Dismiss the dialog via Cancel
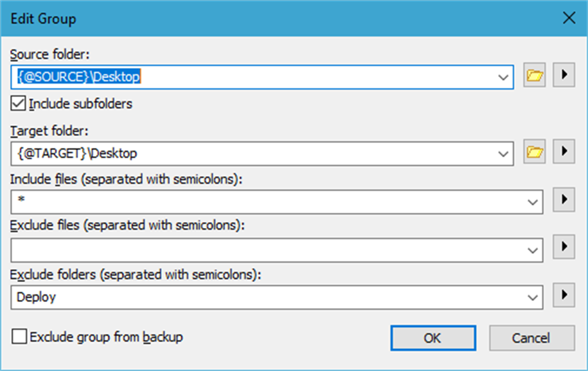Viewport: 588px width, 371px height. click(x=532, y=338)
